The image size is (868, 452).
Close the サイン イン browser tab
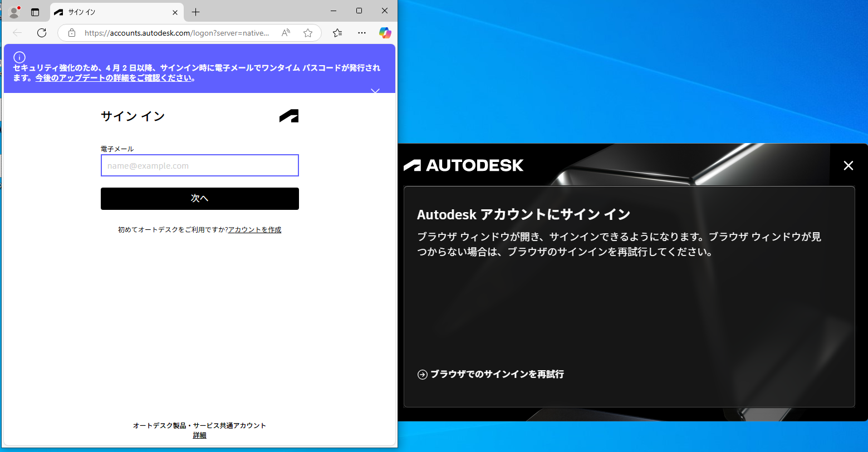(175, 12)
